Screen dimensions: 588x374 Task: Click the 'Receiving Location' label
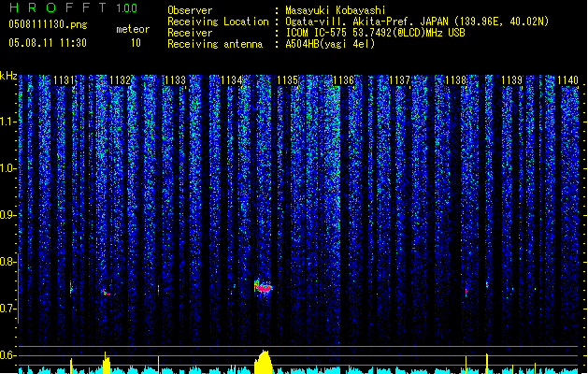pyautogui.click(x=218, y=22)
